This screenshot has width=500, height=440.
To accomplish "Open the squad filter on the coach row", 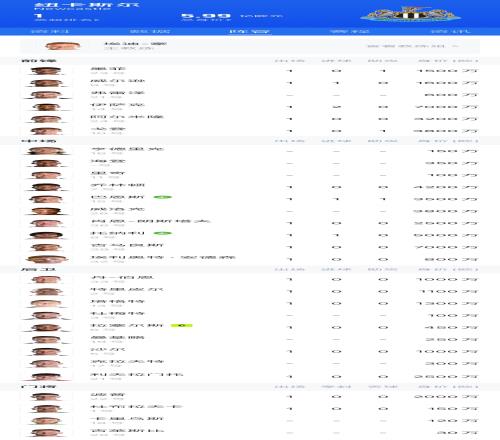I will click(413, 46).
